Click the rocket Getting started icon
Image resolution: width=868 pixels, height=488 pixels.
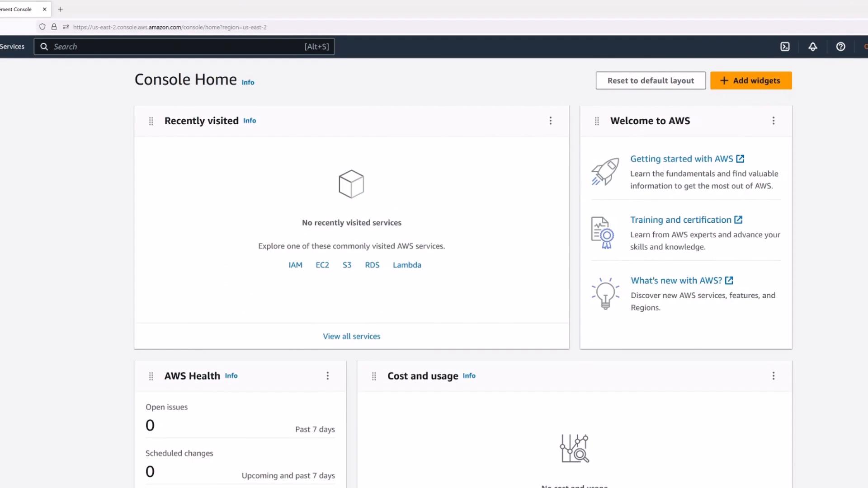point(605,172)
